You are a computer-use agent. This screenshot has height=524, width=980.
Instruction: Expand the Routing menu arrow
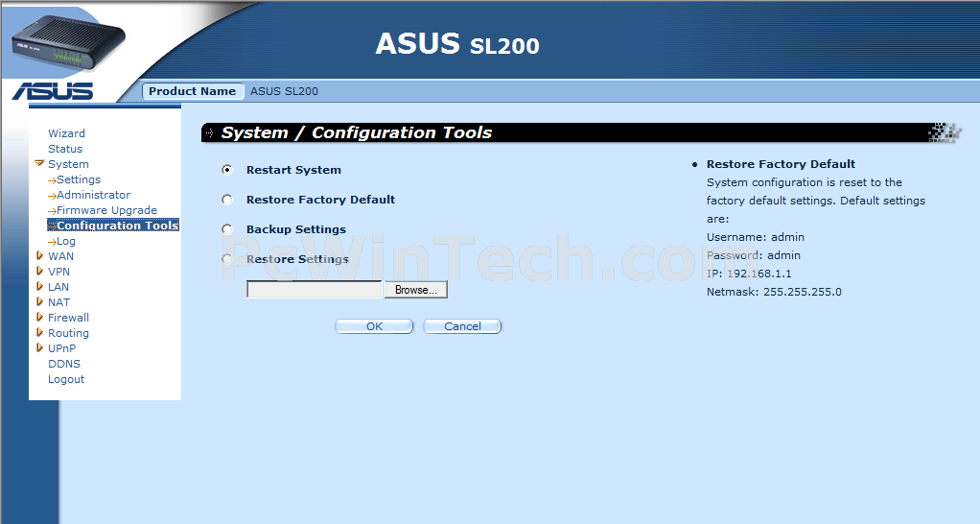tap(39, 333)
